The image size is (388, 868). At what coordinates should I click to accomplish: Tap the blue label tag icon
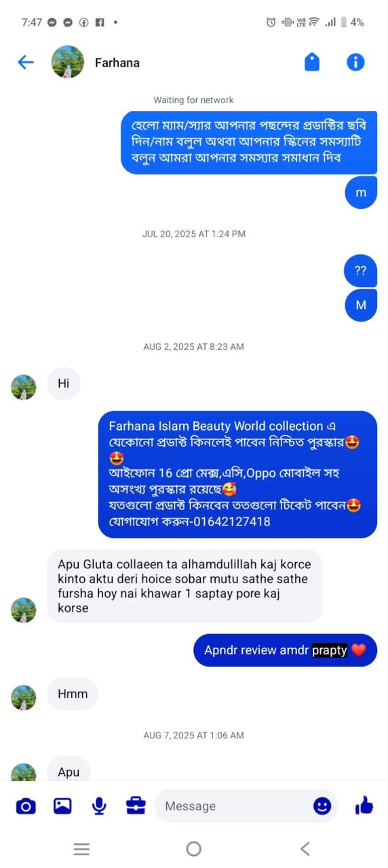pos(312,62)
